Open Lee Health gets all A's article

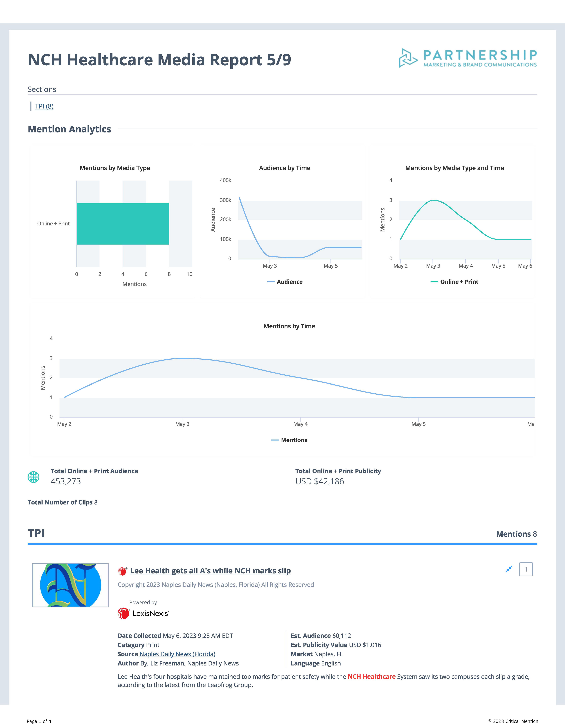pos(210,571)
